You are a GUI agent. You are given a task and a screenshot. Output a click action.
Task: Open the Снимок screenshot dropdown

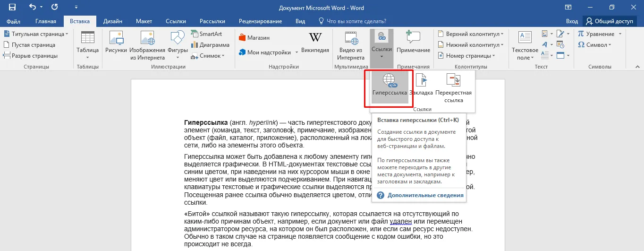pyautogui.click(x=208, y=56)
